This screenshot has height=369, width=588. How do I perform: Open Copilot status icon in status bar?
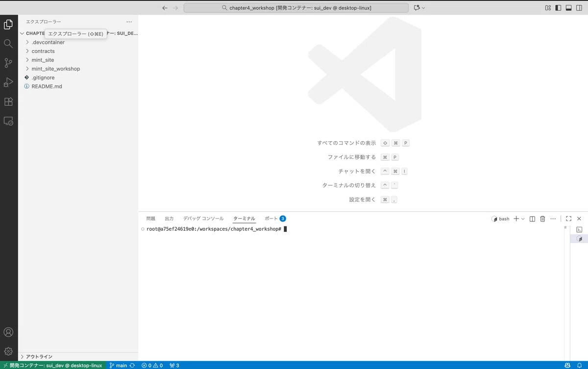[x=567, y=365]
